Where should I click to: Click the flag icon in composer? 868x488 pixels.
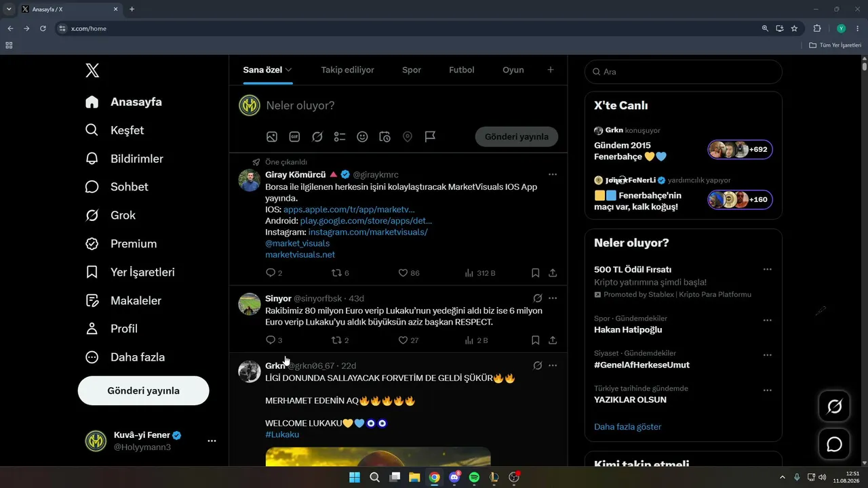(x=430, y=137)
